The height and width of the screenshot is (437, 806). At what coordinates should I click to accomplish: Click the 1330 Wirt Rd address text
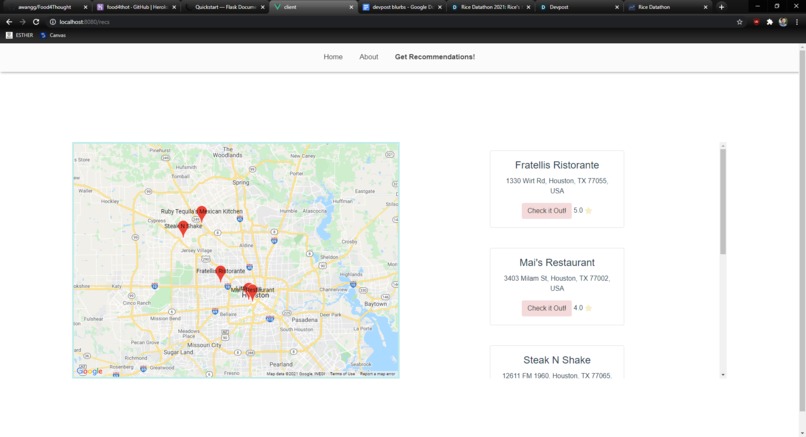click(557, 186)
